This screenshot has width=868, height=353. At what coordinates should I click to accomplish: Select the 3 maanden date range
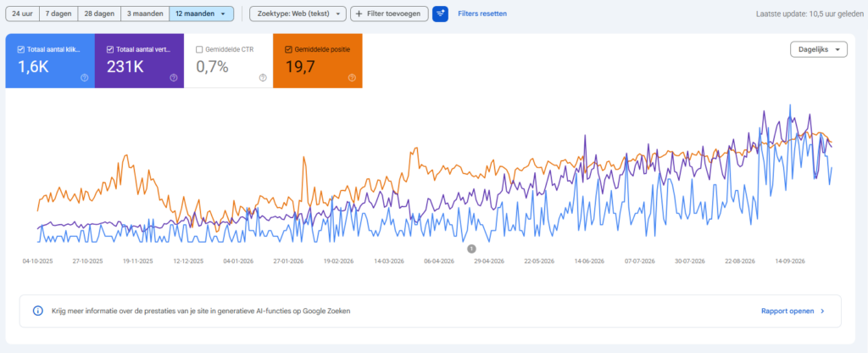pos(145,14)
